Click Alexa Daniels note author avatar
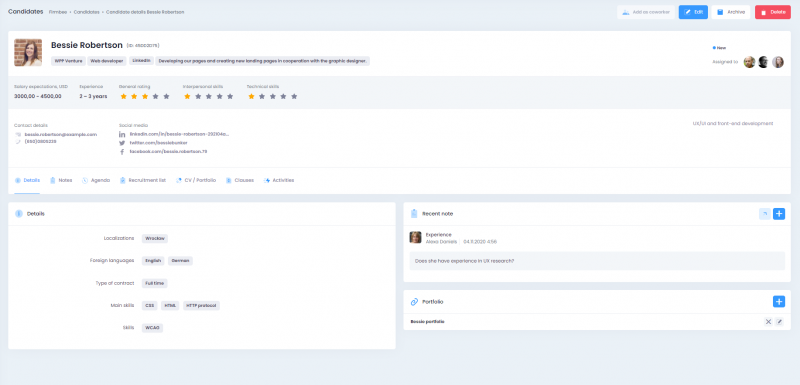800x385 pixels. coord(415,238)
